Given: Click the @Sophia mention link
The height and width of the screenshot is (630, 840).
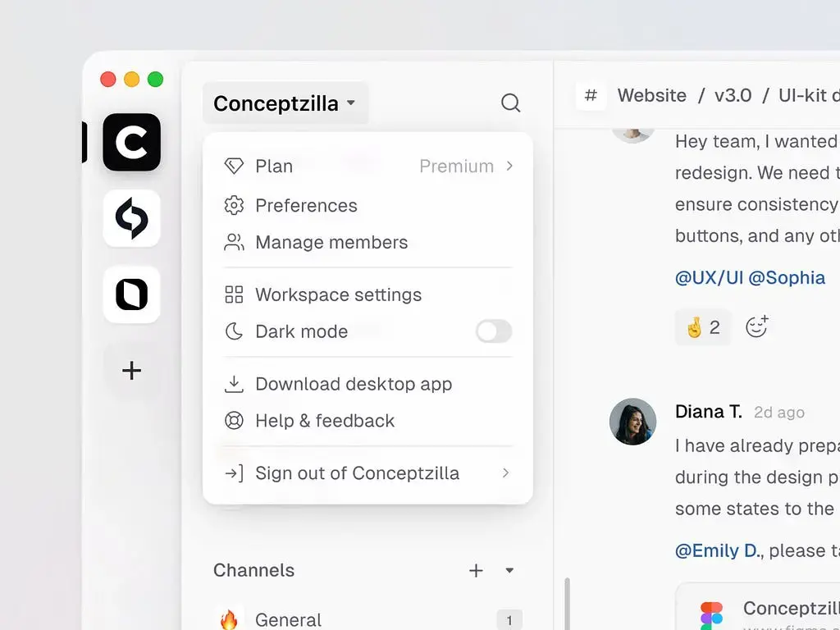Looking at the screenshot, I should (787, 277).
